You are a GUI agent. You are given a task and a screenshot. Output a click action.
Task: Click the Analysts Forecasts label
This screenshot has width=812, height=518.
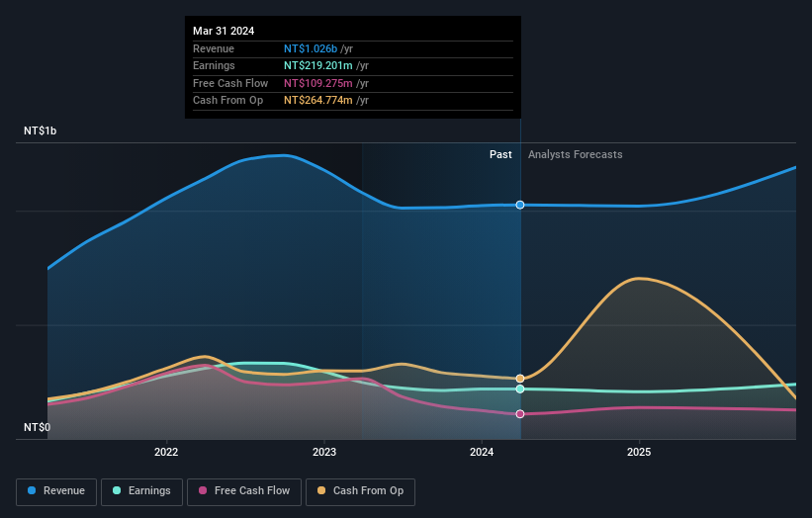575,154
